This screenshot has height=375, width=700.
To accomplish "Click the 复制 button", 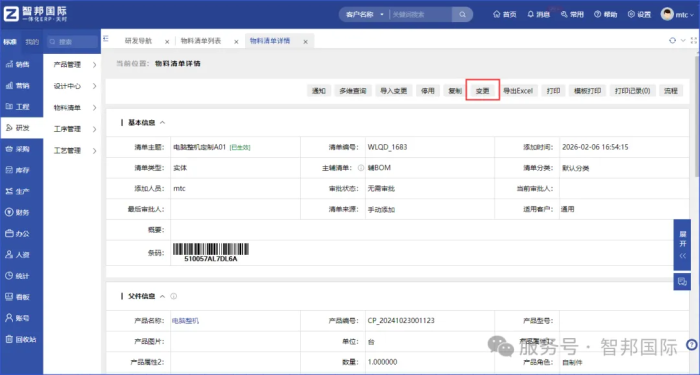I will coord(455,91).
